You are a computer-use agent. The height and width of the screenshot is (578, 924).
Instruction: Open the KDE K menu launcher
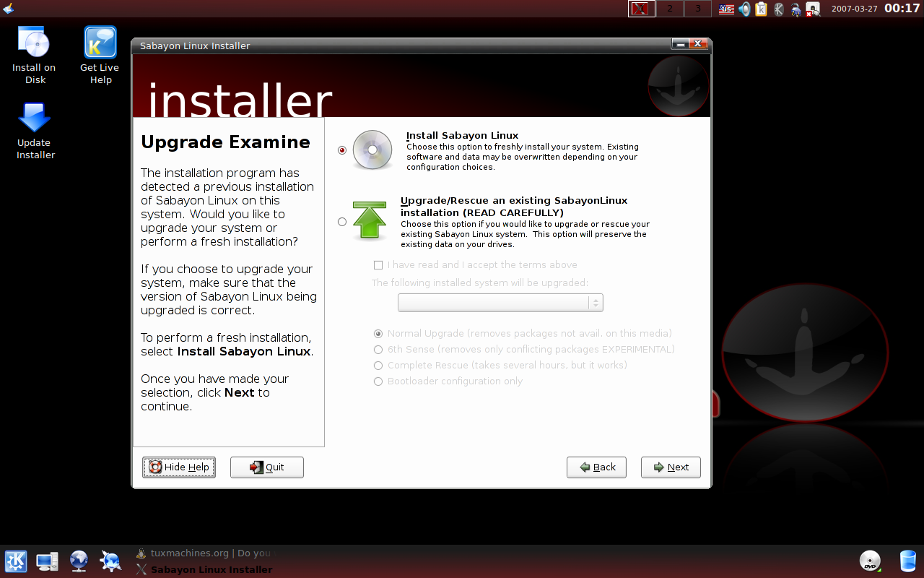[16, 561]
